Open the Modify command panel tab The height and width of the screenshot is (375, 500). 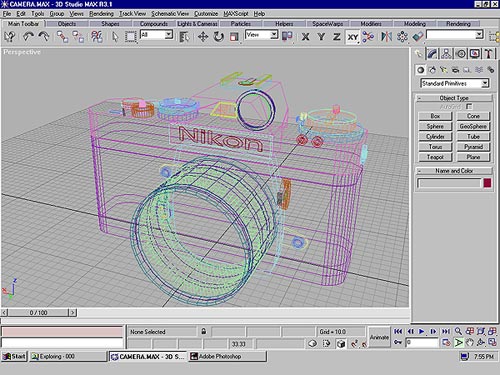pos(432,54)
